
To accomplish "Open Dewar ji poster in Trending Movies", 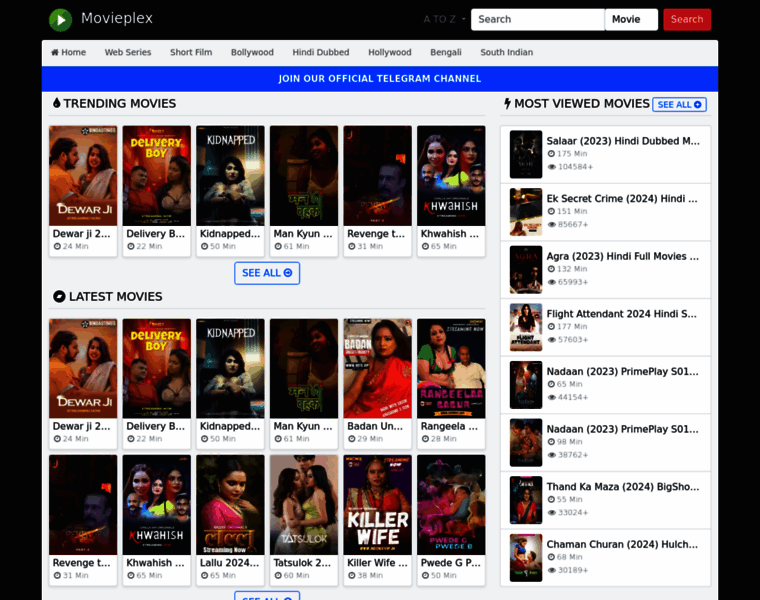I will [83, 175].
